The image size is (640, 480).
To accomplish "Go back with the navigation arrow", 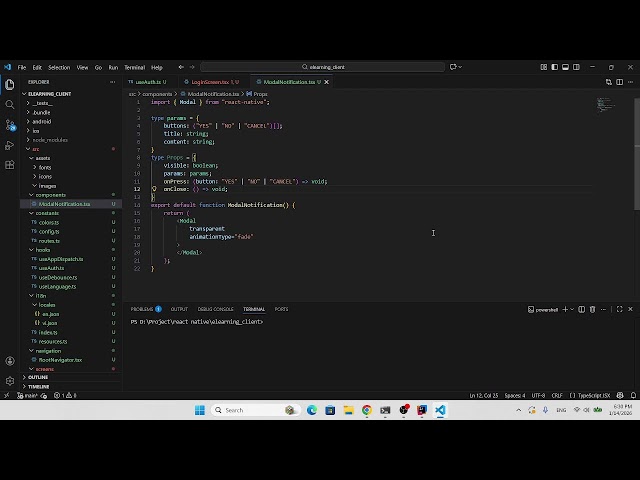I will [x=181, y=67].
